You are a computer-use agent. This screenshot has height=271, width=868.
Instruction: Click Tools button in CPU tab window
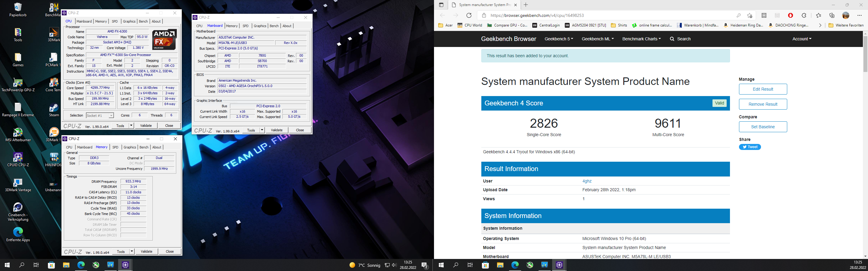pos(120,126)
